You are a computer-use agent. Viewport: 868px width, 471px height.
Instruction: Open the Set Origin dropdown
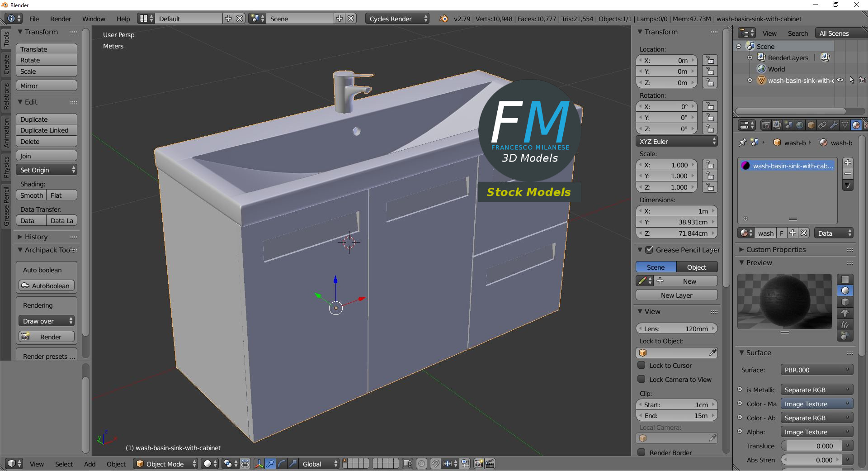47,170
